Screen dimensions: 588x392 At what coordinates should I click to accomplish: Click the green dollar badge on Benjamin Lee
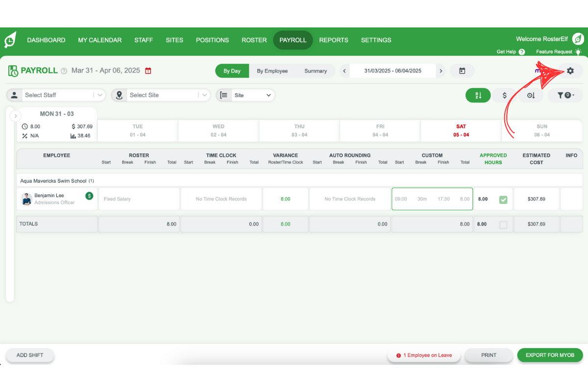pyautogui.click(x=89, y=195)
